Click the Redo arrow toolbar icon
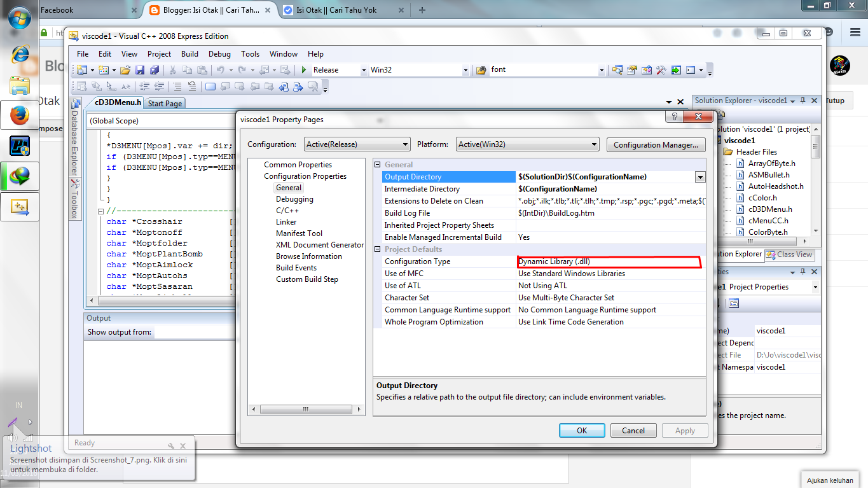Image resolution: width=868 pixels, height=488 pixels. pos(242,70)
